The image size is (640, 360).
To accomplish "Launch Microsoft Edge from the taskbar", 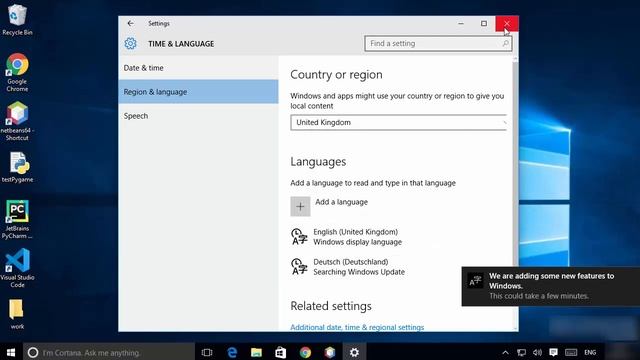I will click(232, 352).
